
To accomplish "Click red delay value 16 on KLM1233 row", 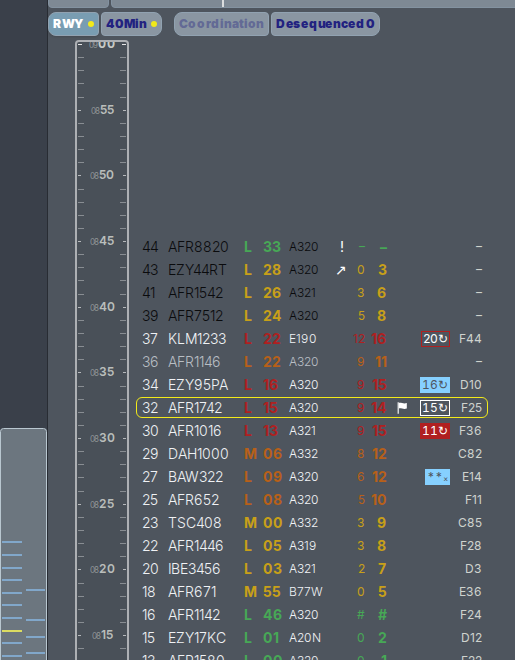I will pyautogui.click(x=379, y=339).
